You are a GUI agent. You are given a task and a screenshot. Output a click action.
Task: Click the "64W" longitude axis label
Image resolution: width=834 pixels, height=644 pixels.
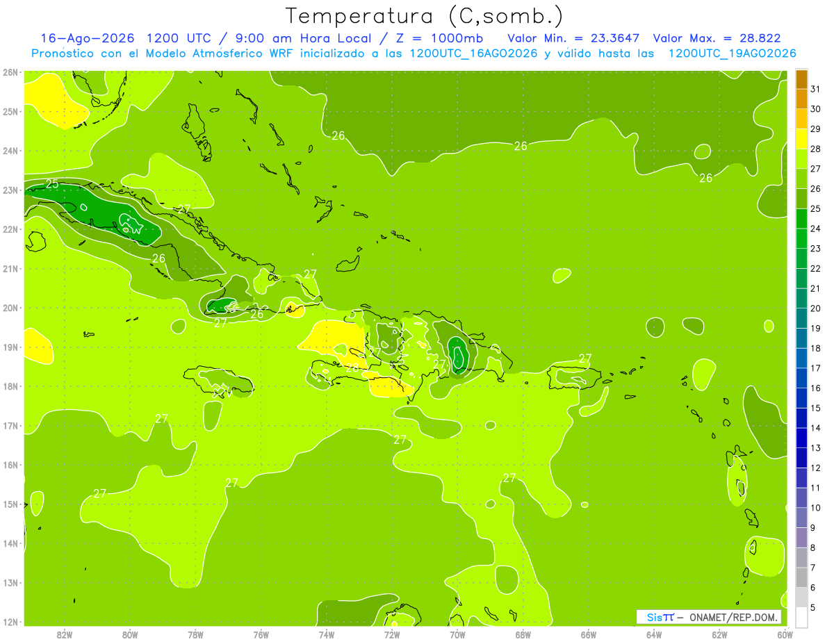(x=654, y=635)
